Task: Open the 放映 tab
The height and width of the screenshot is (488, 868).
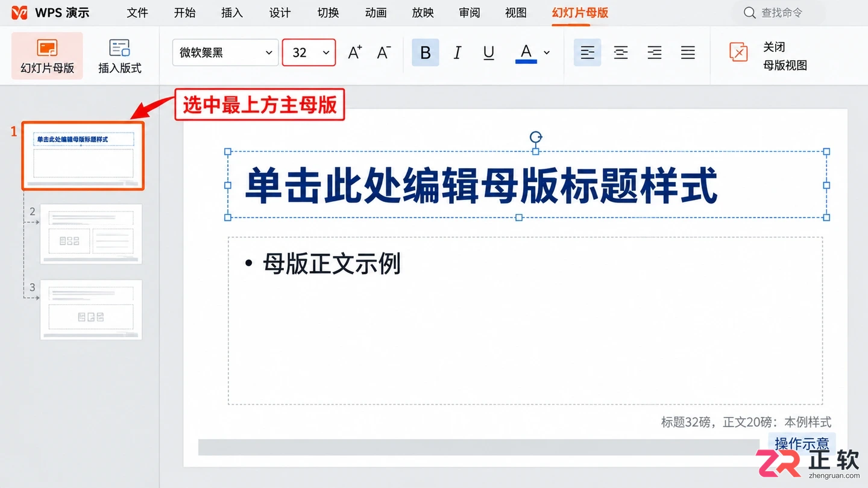Action: coord(423,13)
